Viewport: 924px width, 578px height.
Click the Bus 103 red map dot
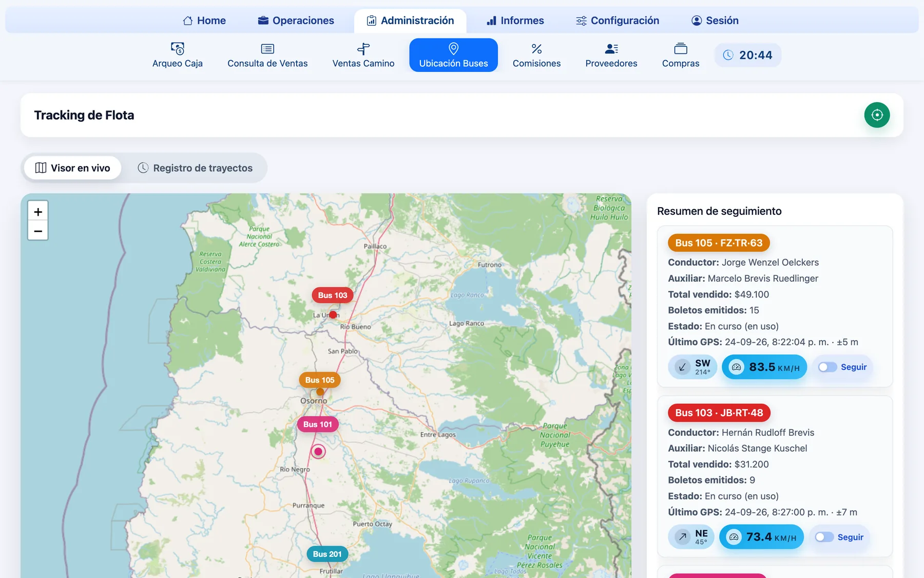[333, 314]
